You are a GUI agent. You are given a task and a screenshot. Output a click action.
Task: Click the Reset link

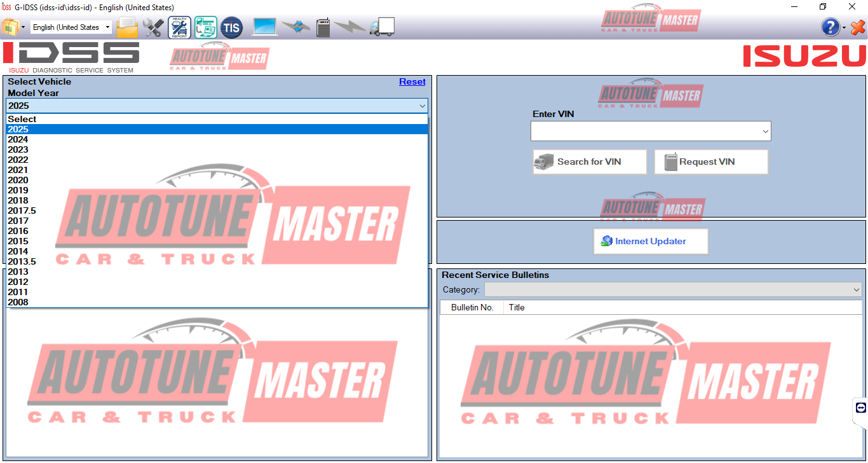[x=412, y=81]
